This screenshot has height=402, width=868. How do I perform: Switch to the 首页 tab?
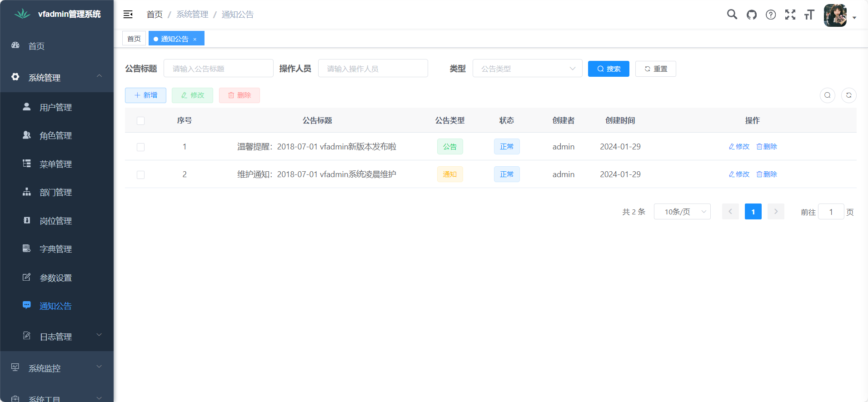(x=134, y=39)
